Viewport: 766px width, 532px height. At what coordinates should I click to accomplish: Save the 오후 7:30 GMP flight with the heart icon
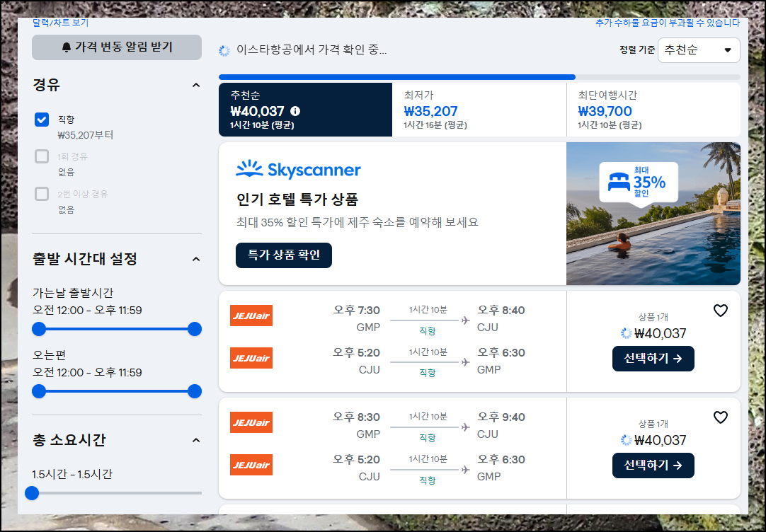(721, 311)
